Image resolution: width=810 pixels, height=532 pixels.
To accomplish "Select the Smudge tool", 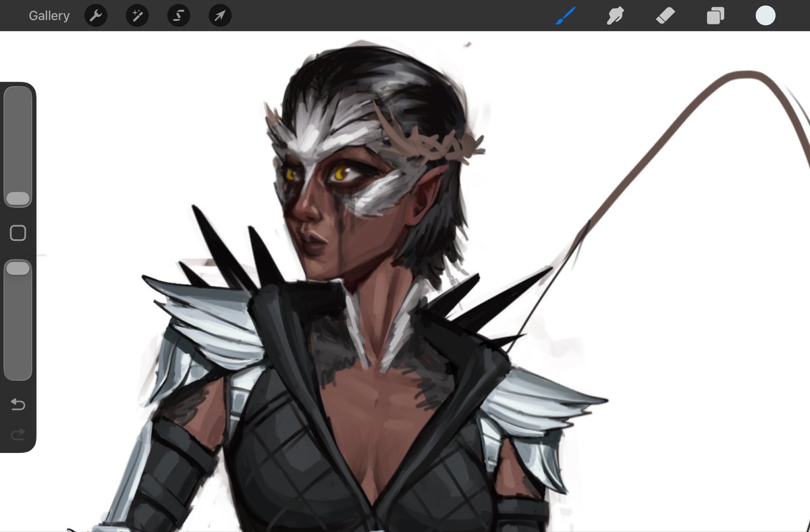I will click(x=614, y=16).
